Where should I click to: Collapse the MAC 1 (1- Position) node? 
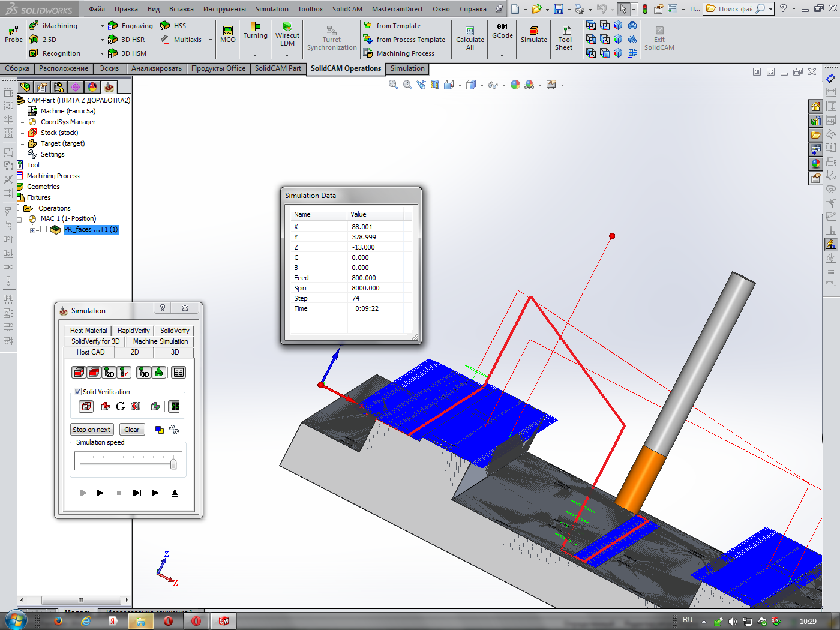point(20,219)
